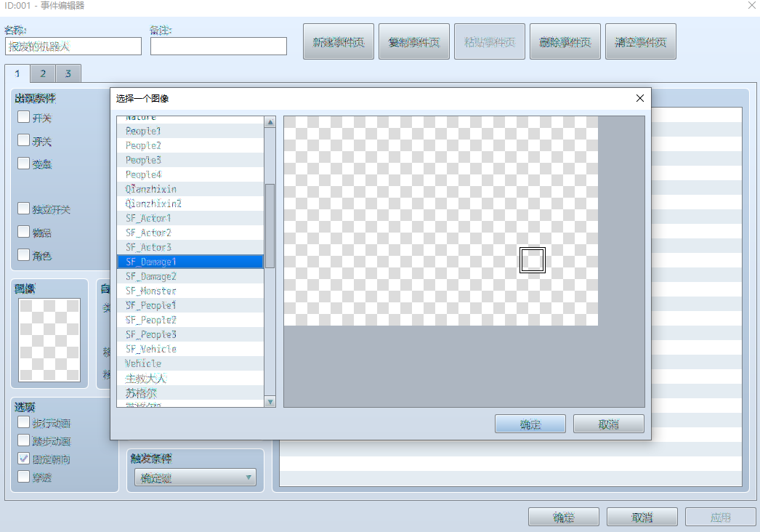Screen dimensions: 760x532
Task: Choose Qianzhixin2 from the list
Action: click(190, 203)
